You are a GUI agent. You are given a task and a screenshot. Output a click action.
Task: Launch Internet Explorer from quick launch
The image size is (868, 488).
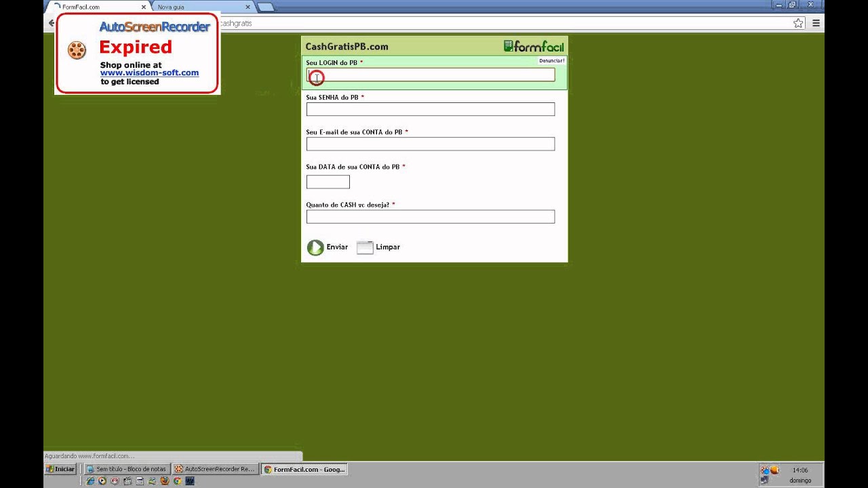click(91, 481)
